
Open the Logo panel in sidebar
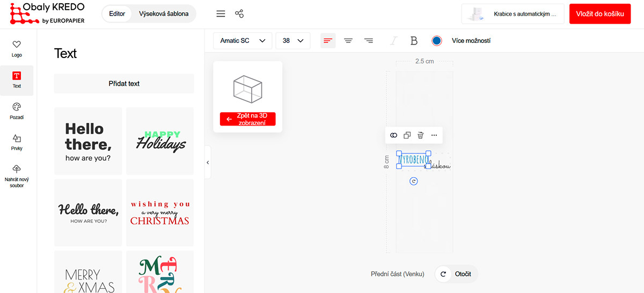click(x=17, y=49)
